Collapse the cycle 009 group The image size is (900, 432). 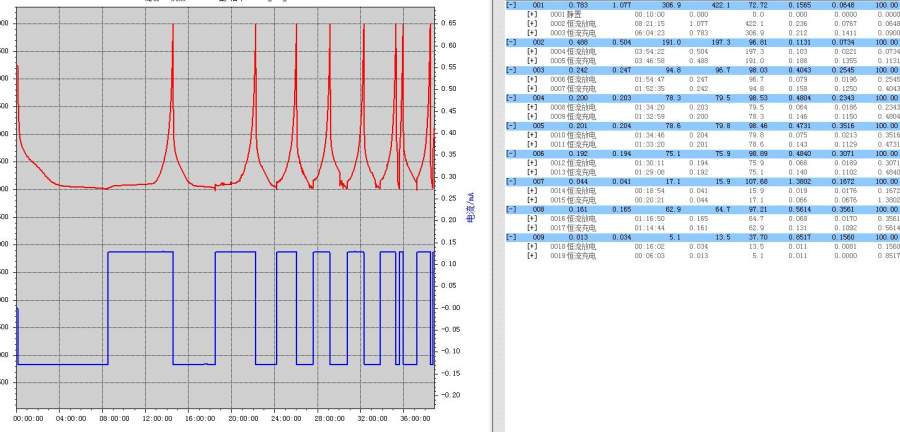point(512,238)
